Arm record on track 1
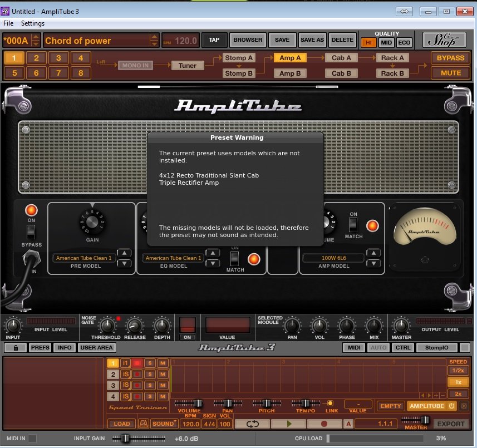This screenshot has width=477, height=448. 137,363
